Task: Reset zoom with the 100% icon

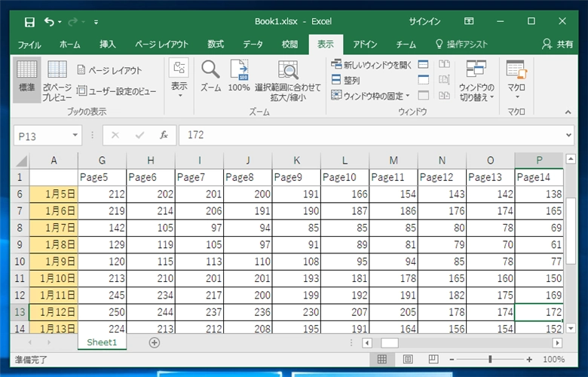Action: [239, 76]
